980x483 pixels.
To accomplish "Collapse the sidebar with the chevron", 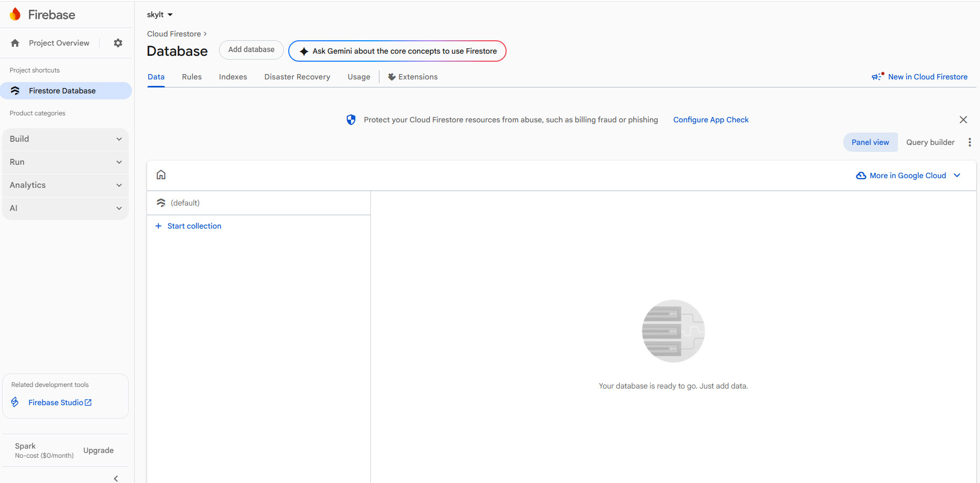I will [x=116, y=478].
